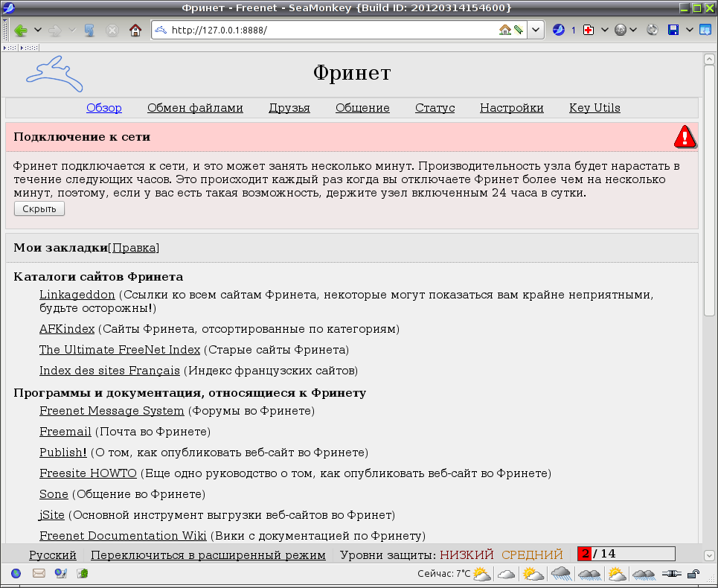Open the Настройки menu item
Screen dimensions: 718x588
[x=511, y=108]
